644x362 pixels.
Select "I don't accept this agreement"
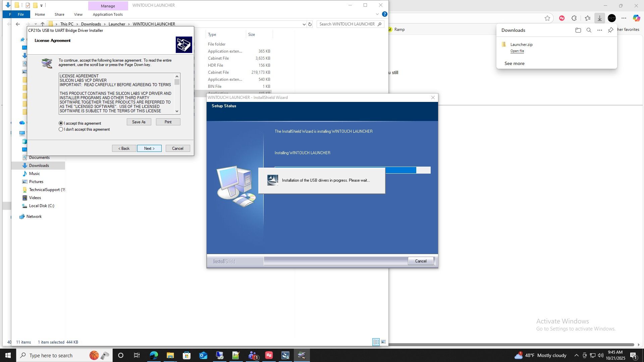(x=61, y=129)
